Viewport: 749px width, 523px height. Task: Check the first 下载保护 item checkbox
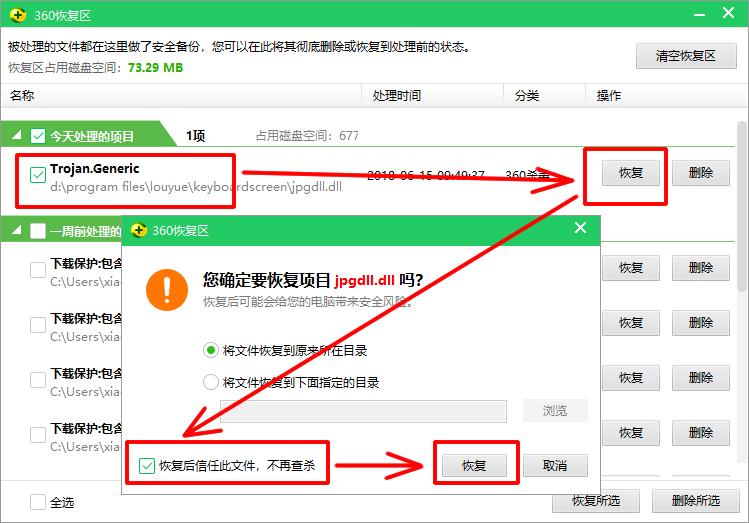click(x=38, y=269)
